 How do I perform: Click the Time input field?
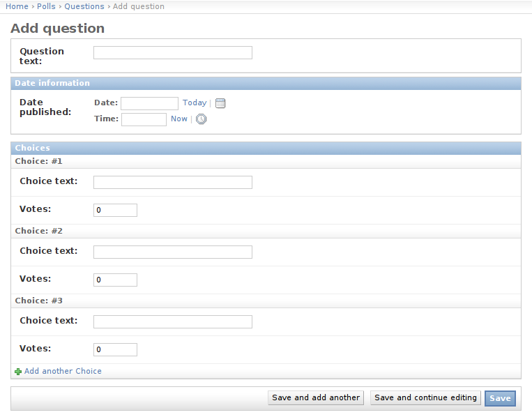tap(144, 119)
